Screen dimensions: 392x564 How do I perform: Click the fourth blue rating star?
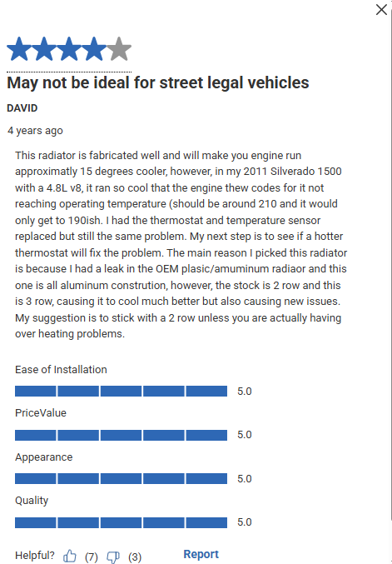tap(94, 48)
